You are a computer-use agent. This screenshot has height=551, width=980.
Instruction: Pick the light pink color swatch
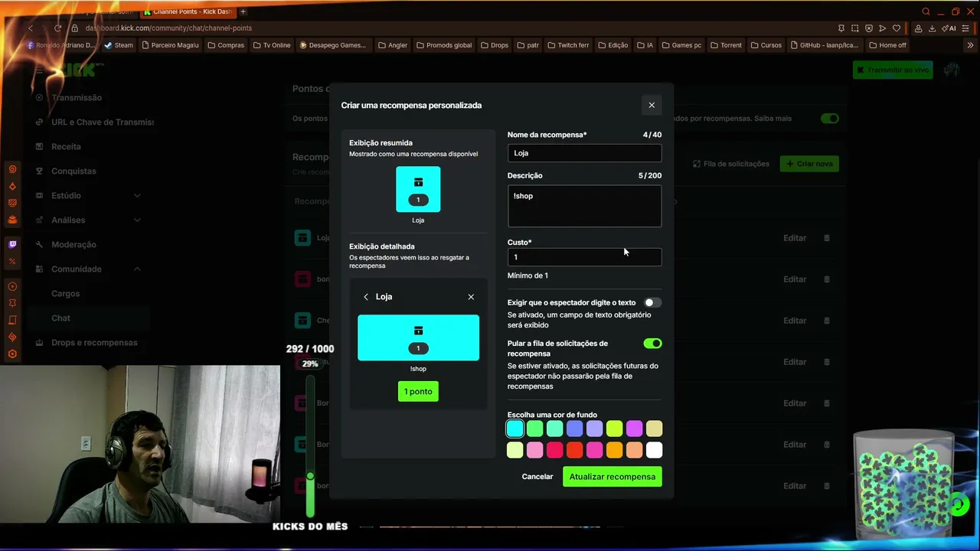click(x=535, y=450)
